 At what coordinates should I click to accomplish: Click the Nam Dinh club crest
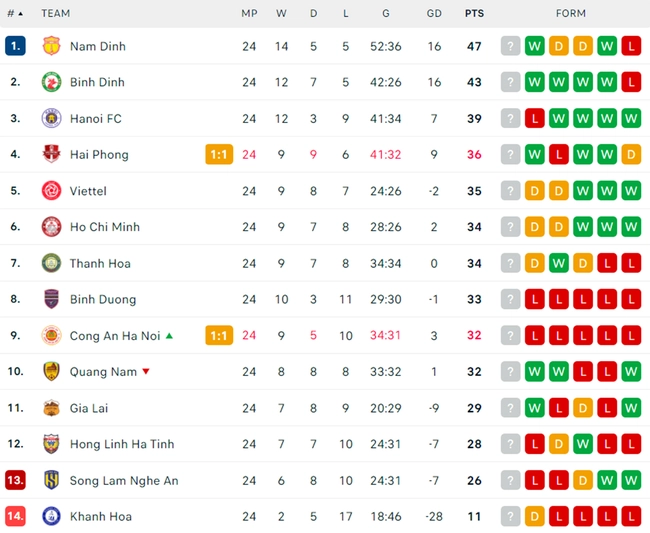(51, 46)
